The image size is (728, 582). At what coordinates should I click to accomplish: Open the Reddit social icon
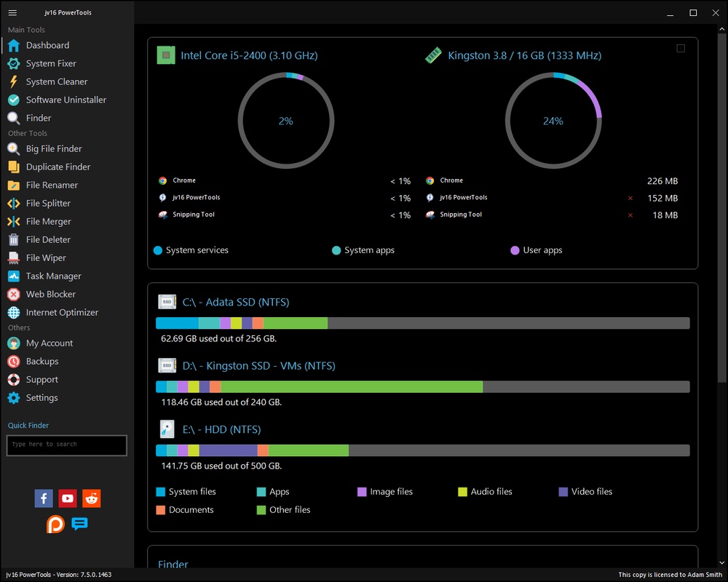click(x=92, y=498)
